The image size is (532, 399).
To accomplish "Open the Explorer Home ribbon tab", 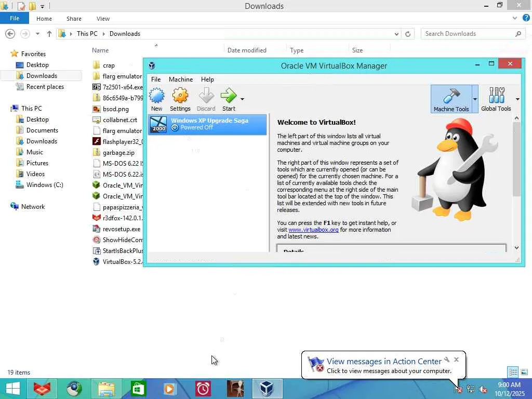I will click(44, 19).
